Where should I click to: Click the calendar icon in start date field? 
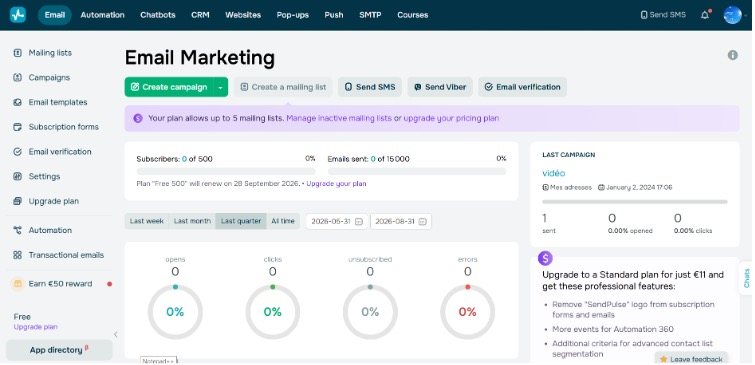click(359, 222)
